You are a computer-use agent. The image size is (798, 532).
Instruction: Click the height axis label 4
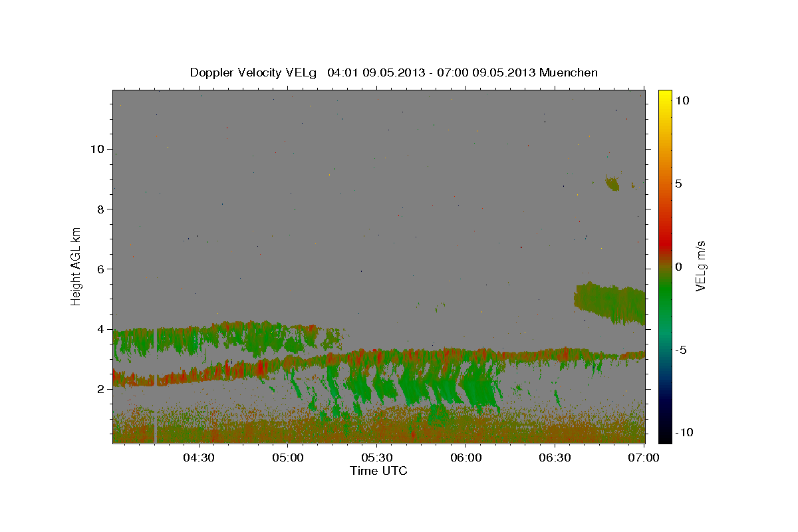(x=99, y=329)
